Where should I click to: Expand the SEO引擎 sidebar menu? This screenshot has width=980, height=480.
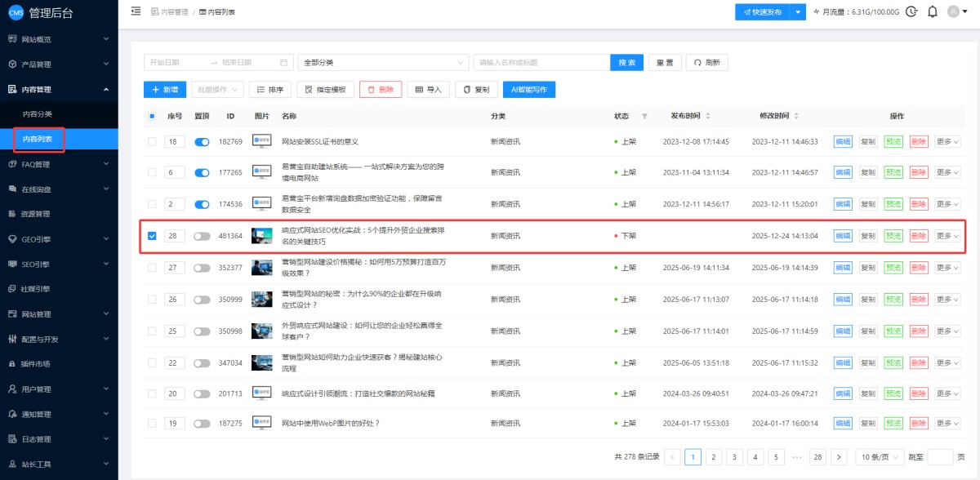pyautogui.click(x=59, y=264)
